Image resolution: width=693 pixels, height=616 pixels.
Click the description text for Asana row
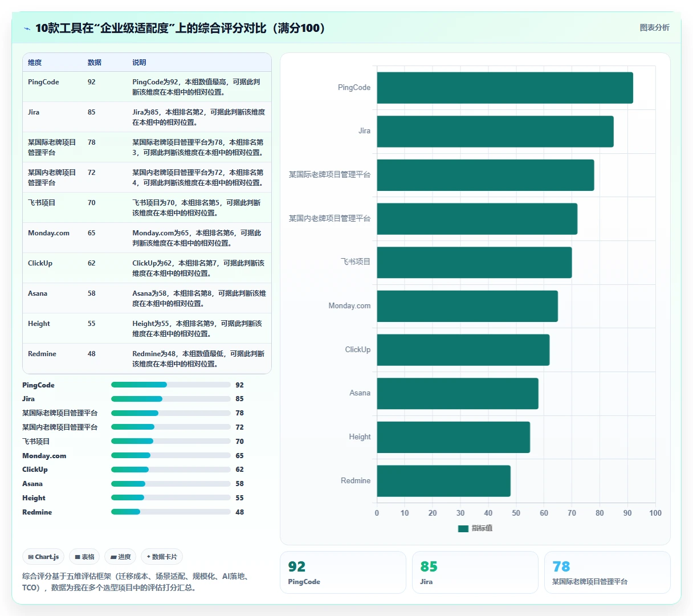199,299
